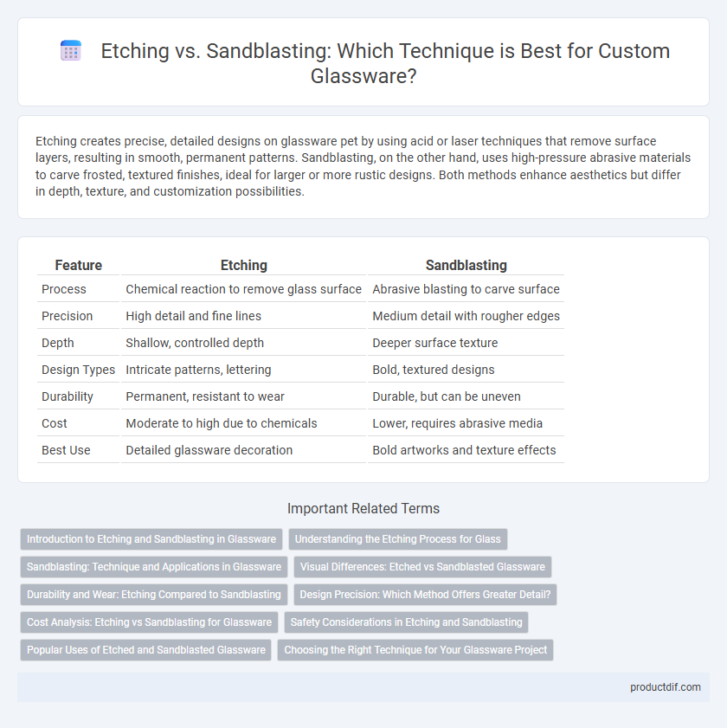The height and width of the screenshot is (728, 727).
Task: Open Popular Uses of Etched and Sandblasted Glassware
Action: click(145, 650)
